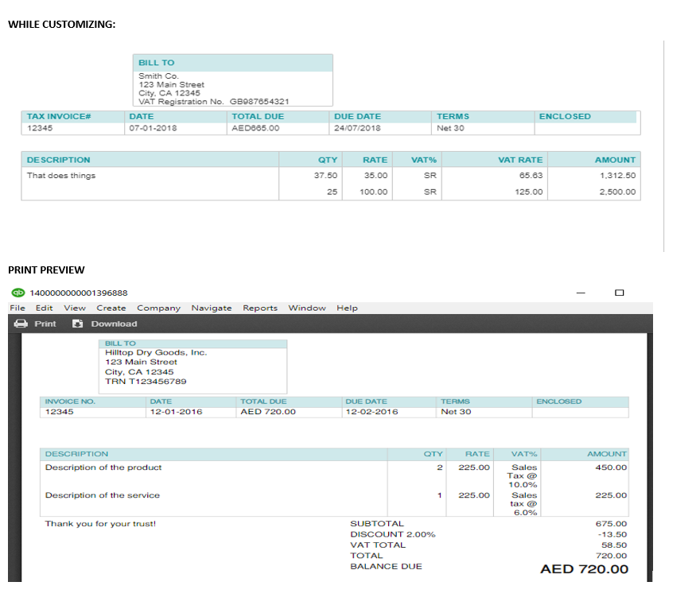Image resolution: width=700 pixels, height=609 pixels.
Task: Click the 2,500.00 amount cell
Action: pos(617,192)
